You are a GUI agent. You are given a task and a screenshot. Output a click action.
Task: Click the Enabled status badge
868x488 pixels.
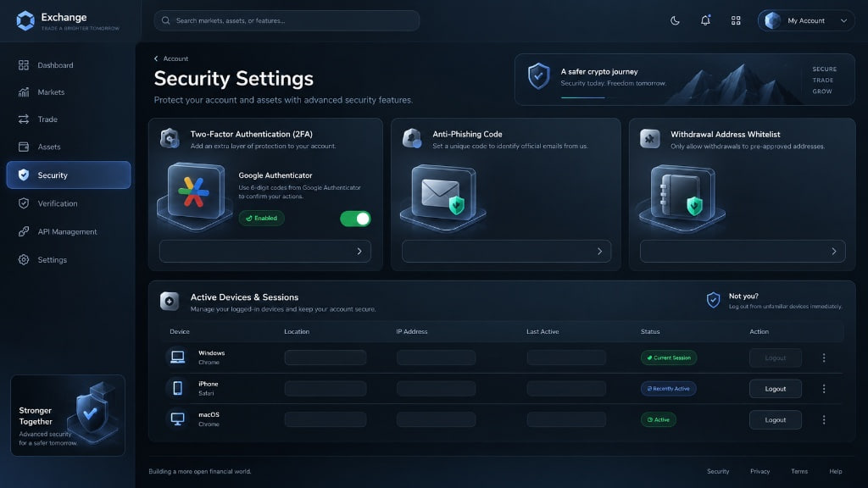coord(261,218)
